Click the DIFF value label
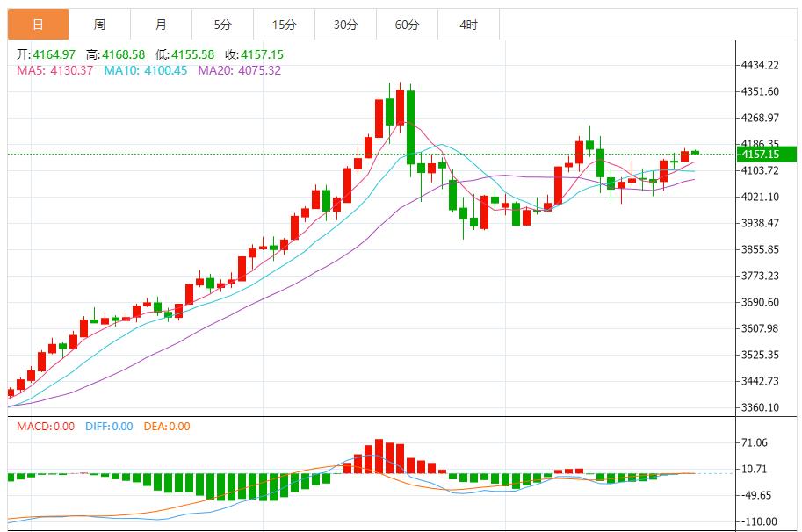 [x=109, y=427]
